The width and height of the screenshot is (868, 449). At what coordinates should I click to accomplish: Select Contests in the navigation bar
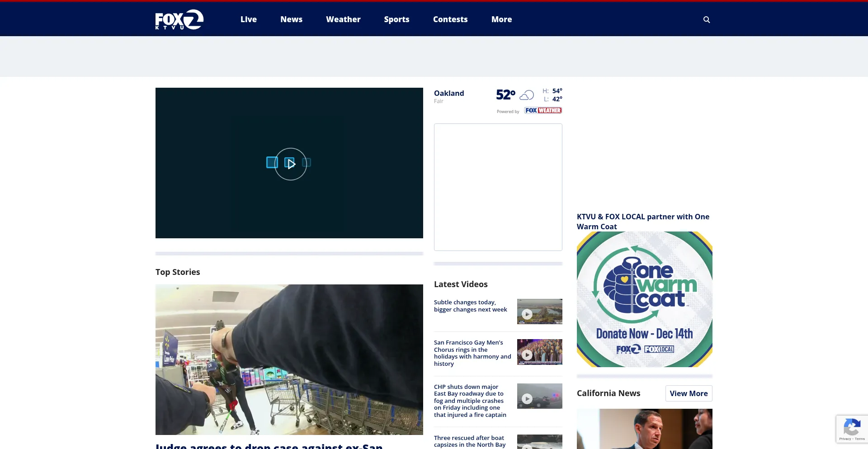click(x=450, y=19)
